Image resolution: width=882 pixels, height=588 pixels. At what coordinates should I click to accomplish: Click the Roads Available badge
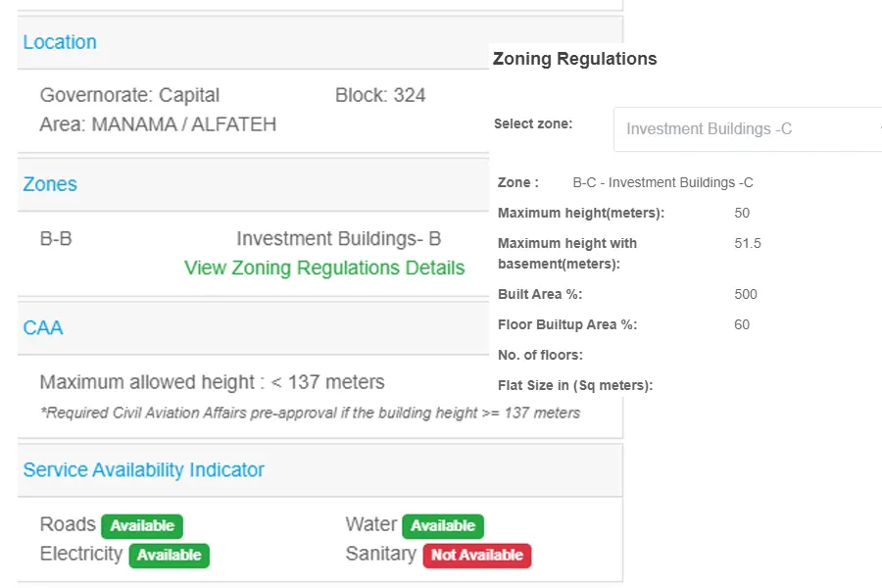pyautogui.click(x=142, y=526)
